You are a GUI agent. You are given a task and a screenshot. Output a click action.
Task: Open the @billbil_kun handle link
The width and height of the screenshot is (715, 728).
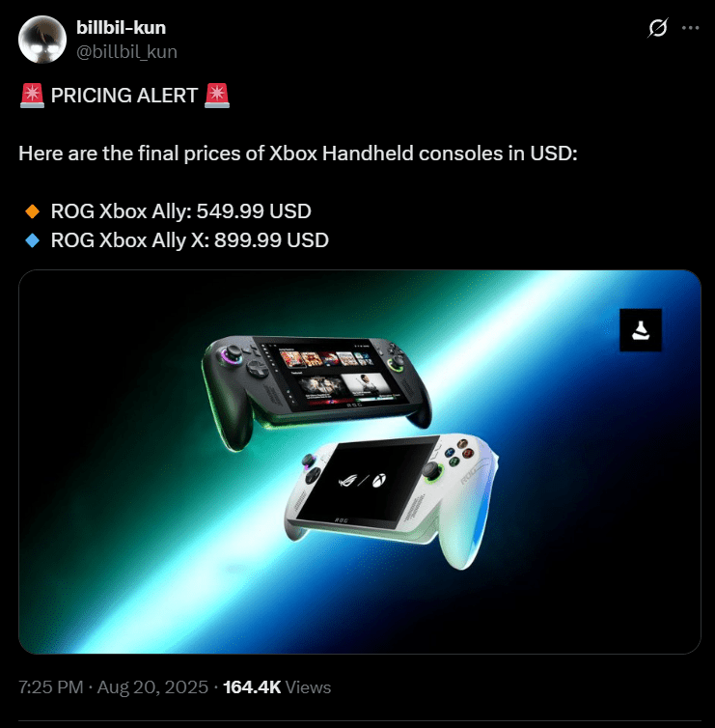coord(126,51)
